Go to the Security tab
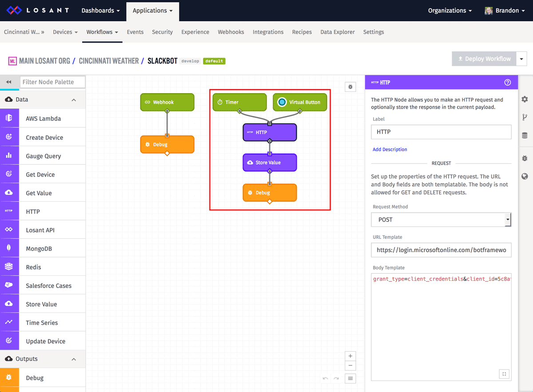The height and width of the screenshot is (392, 533). click(162, 32)
